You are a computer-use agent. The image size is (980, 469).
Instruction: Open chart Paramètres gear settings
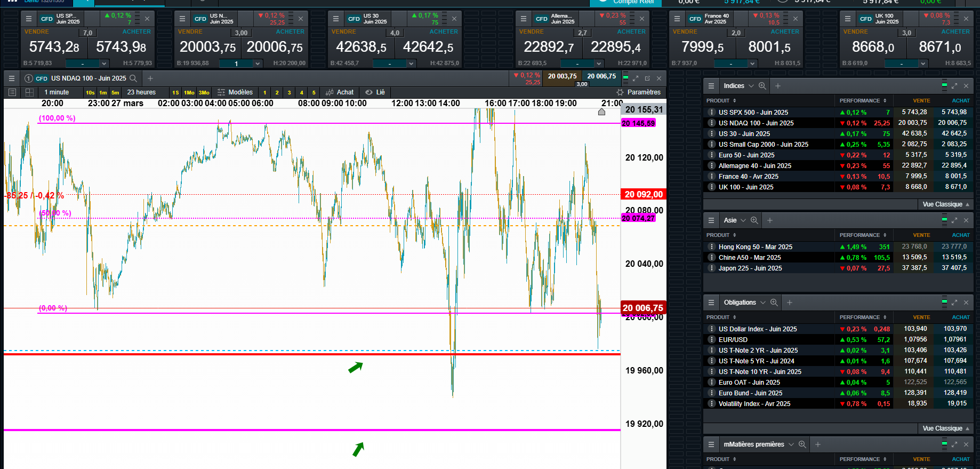tap(638, 92)
